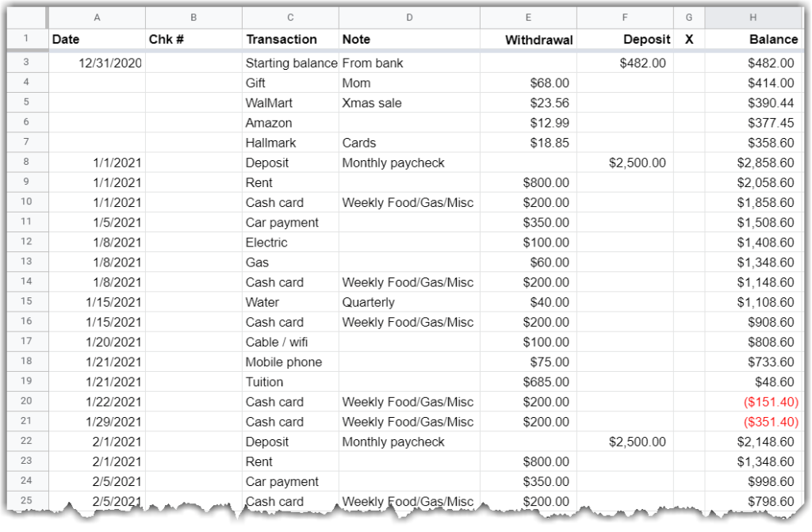Select column H header

click(752, 17)
